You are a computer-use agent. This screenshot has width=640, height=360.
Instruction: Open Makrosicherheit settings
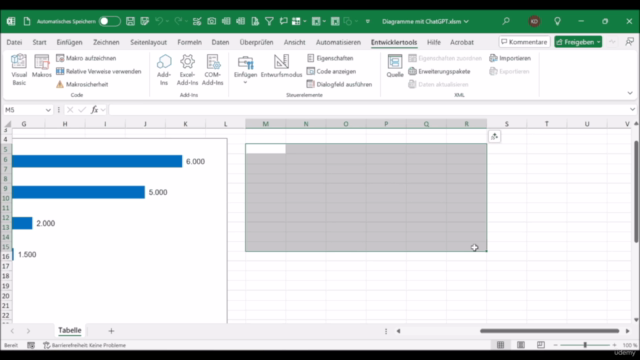pos(82,84)
